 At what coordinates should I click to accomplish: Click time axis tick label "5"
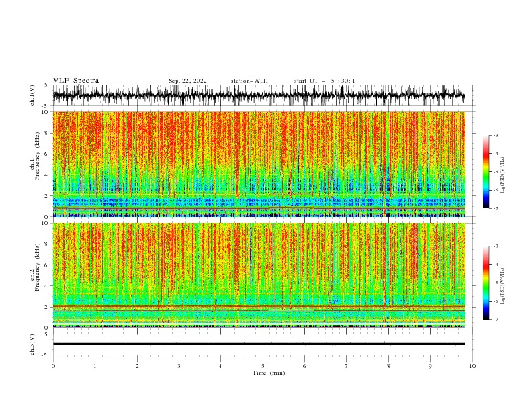pyautogui.click(x=263, y=366)
